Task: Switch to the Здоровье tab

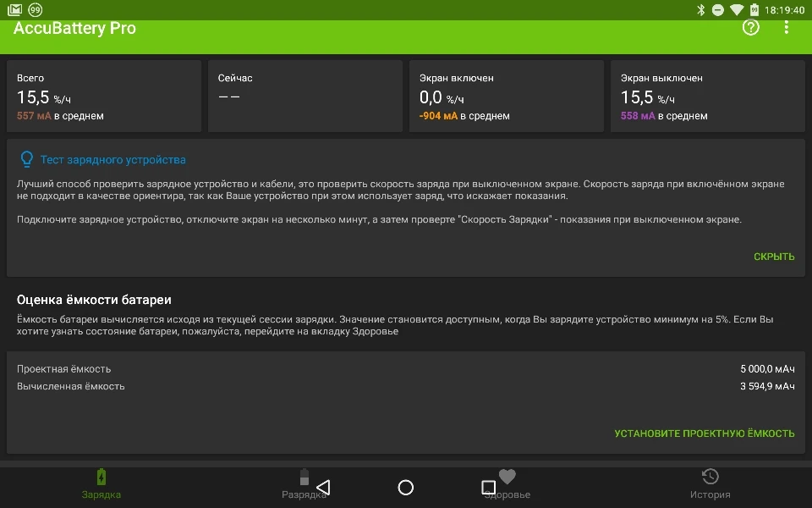Action: point(507,484)
